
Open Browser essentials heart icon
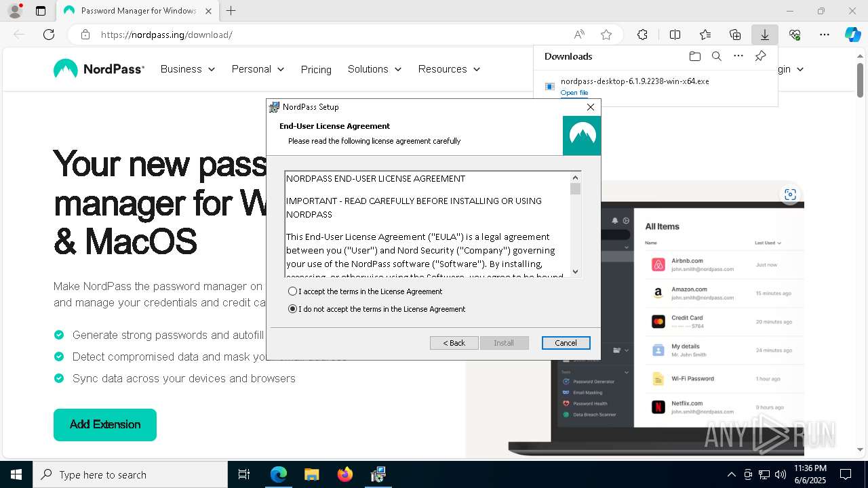795,35
